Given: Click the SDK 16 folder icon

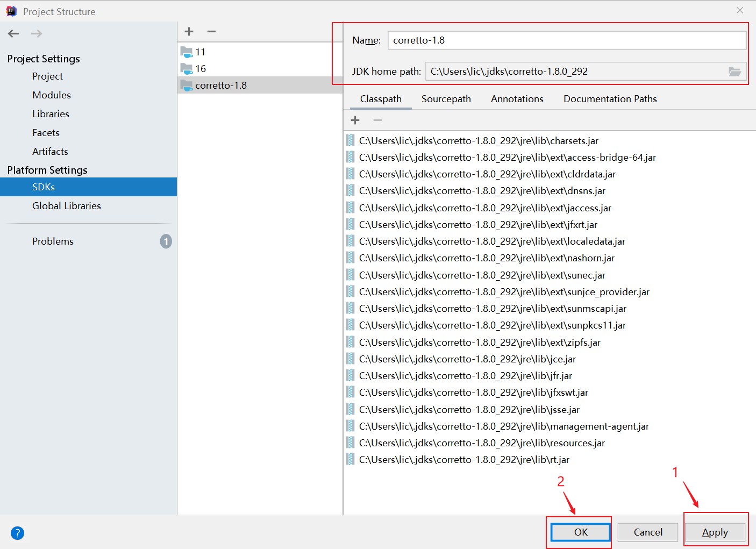Looking at the screenshot, I should tap(187, 69).
